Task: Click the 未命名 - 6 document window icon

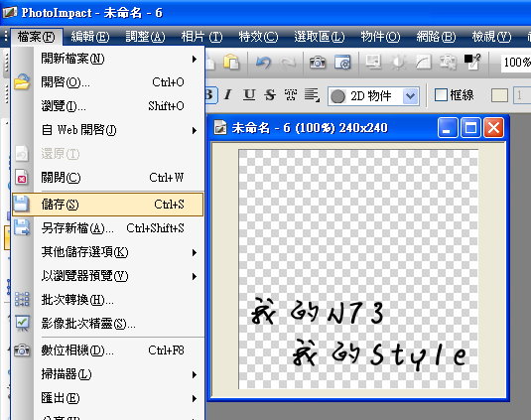Action: [x=220, y=128]
